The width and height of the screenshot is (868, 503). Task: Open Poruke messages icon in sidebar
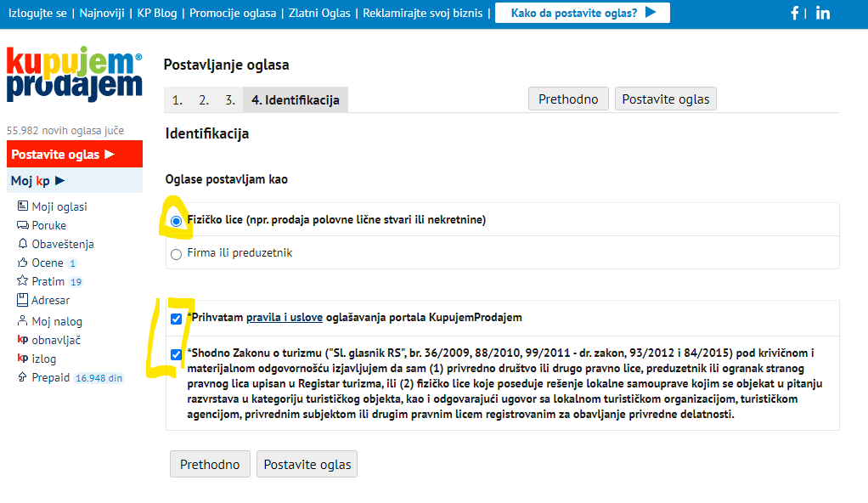(x=23, y=225)
